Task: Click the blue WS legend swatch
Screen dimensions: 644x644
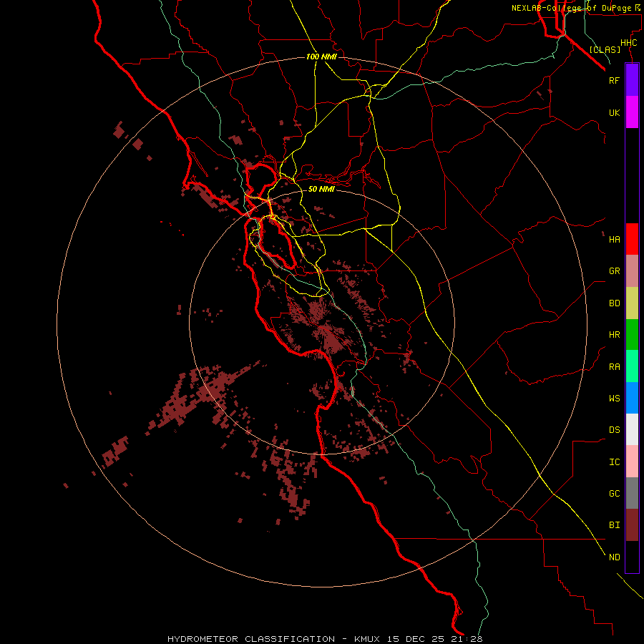Action: coord(632,398)
